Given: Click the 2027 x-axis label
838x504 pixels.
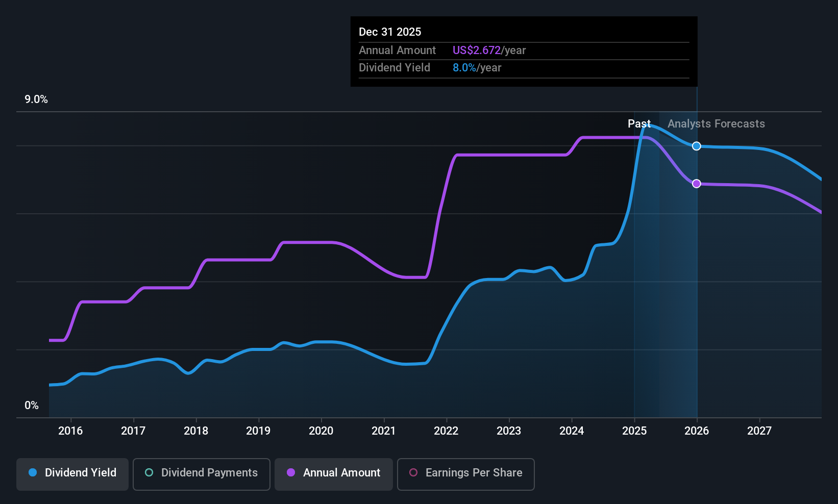Looking at the screenshot, I should point(759,431).
